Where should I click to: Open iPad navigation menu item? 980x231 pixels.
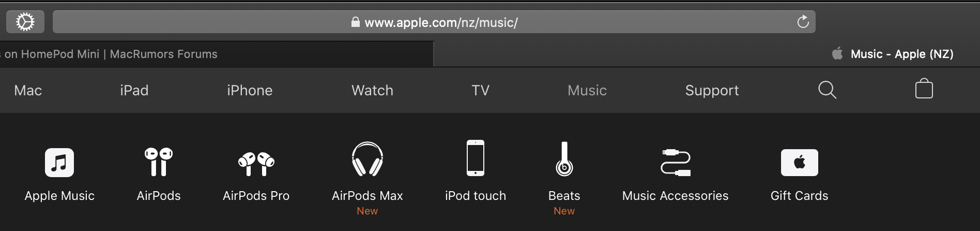134,90
